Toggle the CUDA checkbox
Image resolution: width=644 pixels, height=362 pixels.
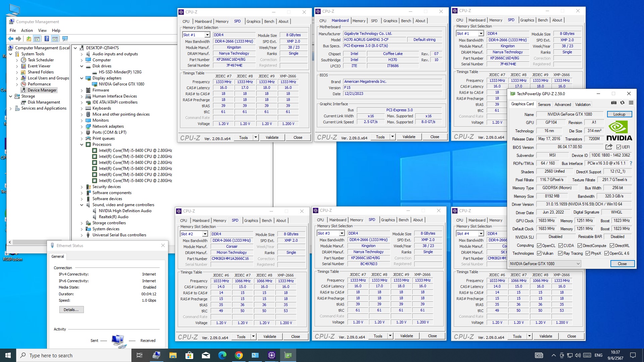560,246
